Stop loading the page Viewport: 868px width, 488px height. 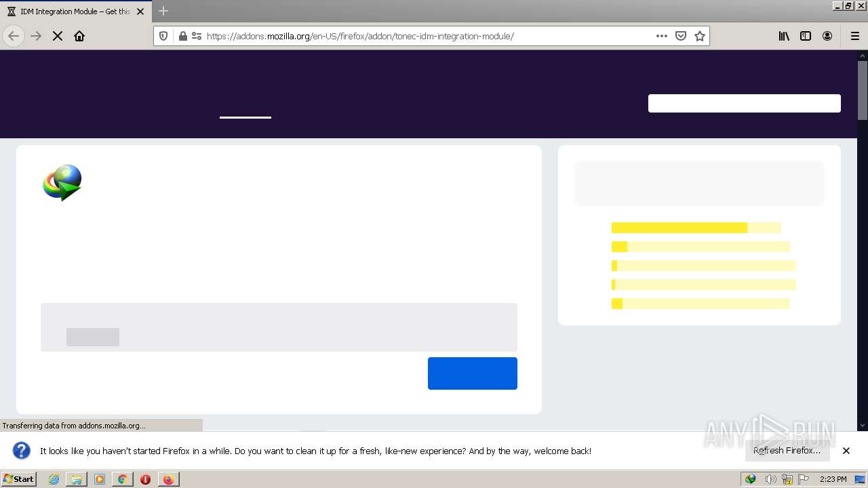pyautogui.click(x=58, y=36)
